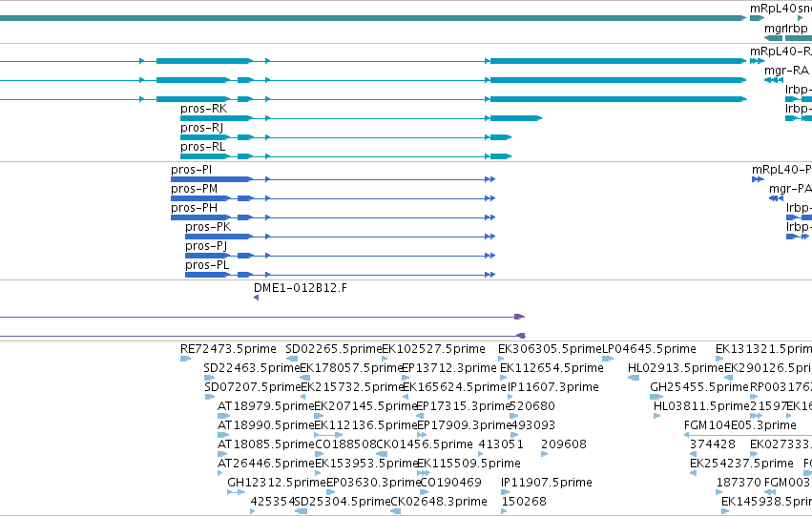This screenshot has height=516, width=812.
Task: Select IP11607.3prime EST label
Action: point(553,387)
